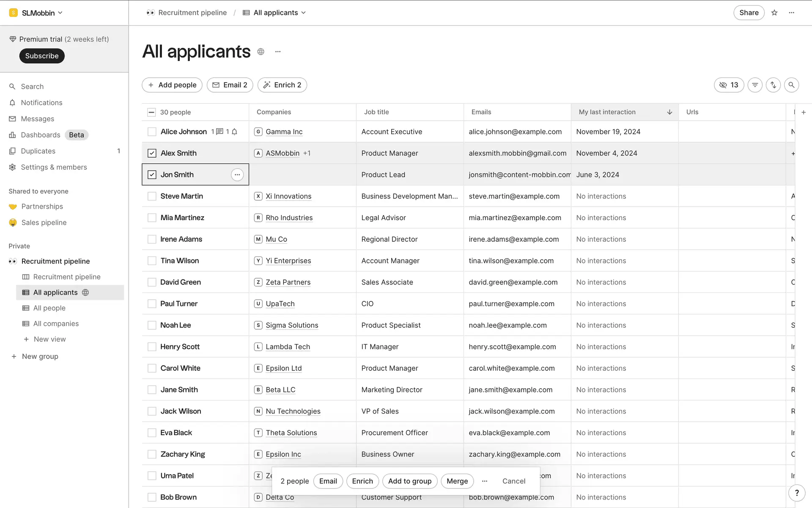Open the All companies view
Viewport: 812px width, 508px height.
(56, 323)
